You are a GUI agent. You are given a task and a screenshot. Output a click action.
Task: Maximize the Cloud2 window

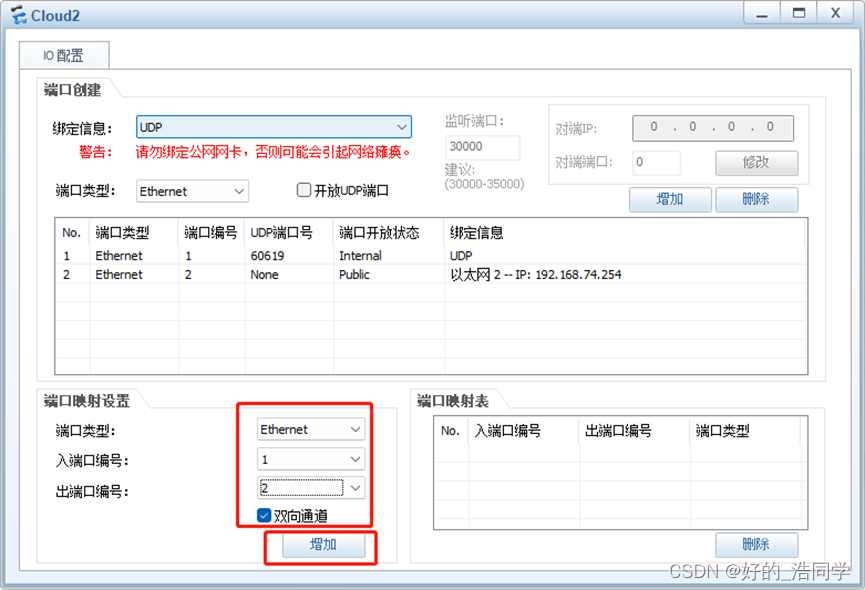coord(799,13)
